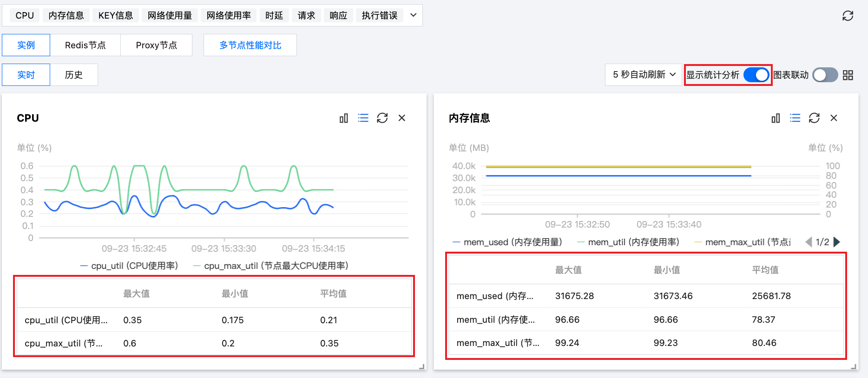Viewport: 868px width, 378px height.
Task: Click the refresh icon at top right
Action: (x=848, y=16)
